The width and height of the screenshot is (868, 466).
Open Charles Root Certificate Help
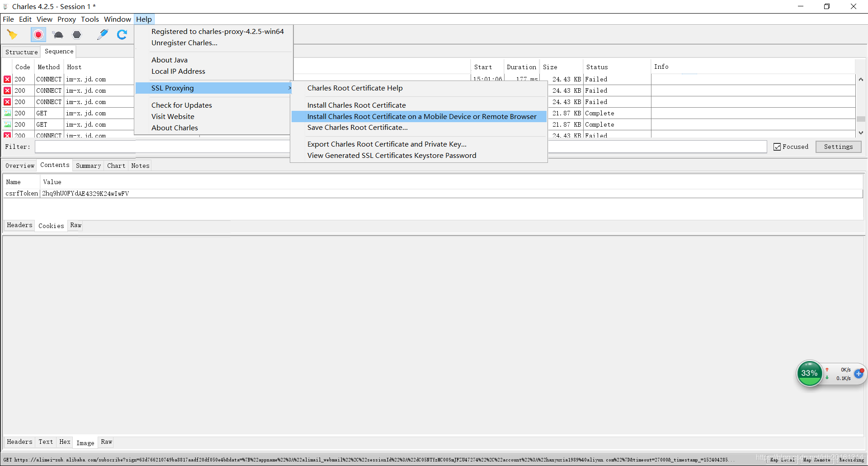355,88
